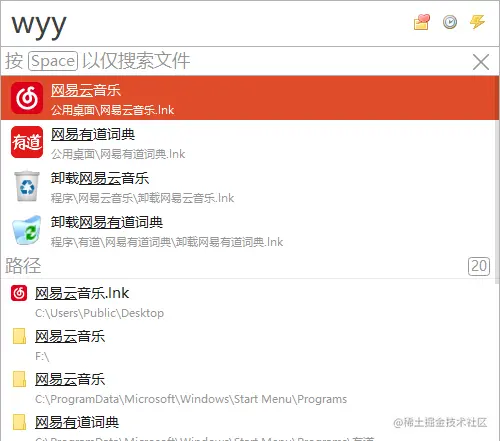The width and height of the screenshot is (500, 441).
Task: Launch the highlighted 网易云音乐 result
Action: coord(250,98)
